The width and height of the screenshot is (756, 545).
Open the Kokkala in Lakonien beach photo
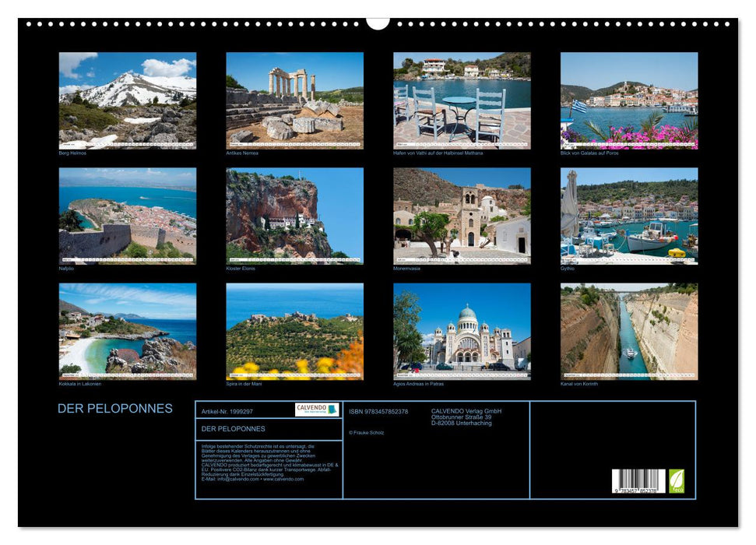[128, 331]
